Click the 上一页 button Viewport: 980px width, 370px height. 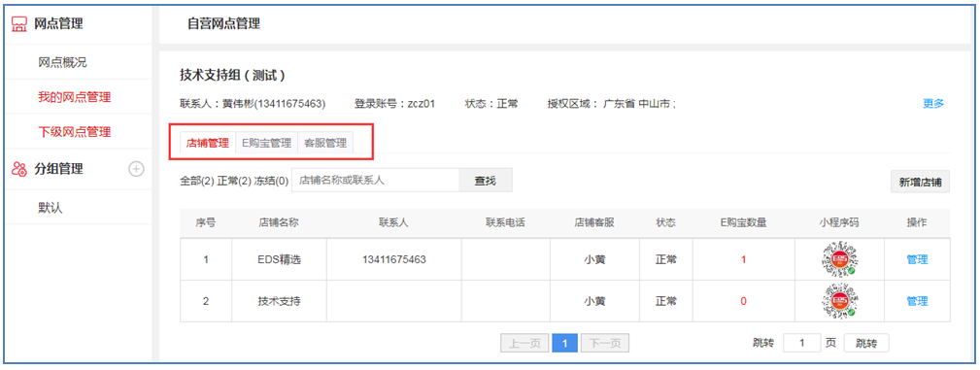tap(524, 343)
